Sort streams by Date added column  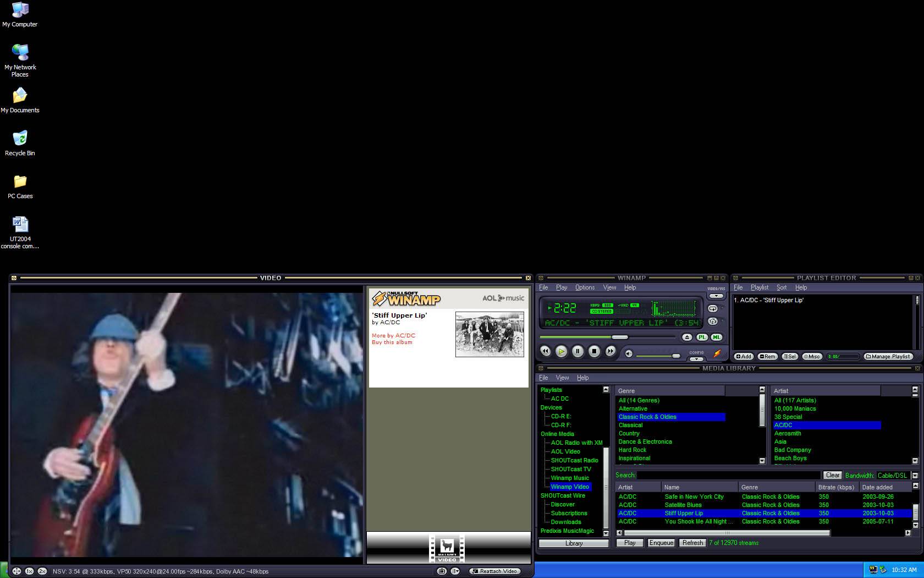(884, 487)
